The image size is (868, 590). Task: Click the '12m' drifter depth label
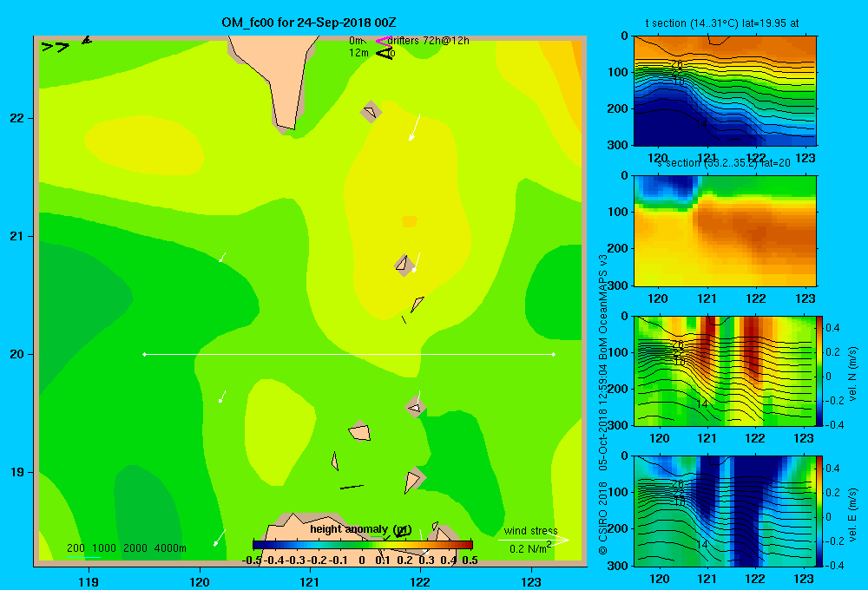pos(358,53)
